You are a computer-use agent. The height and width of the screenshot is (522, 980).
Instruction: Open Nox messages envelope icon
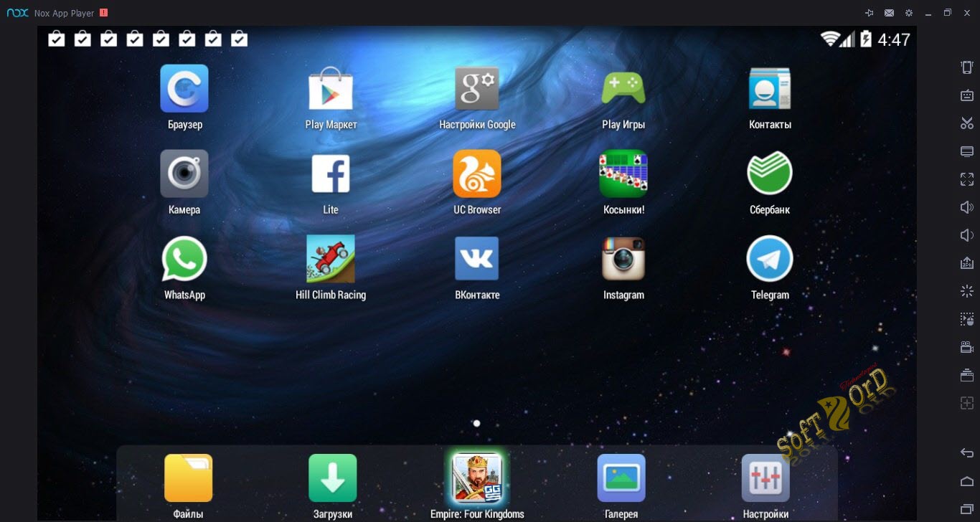[x=890, y=13]
